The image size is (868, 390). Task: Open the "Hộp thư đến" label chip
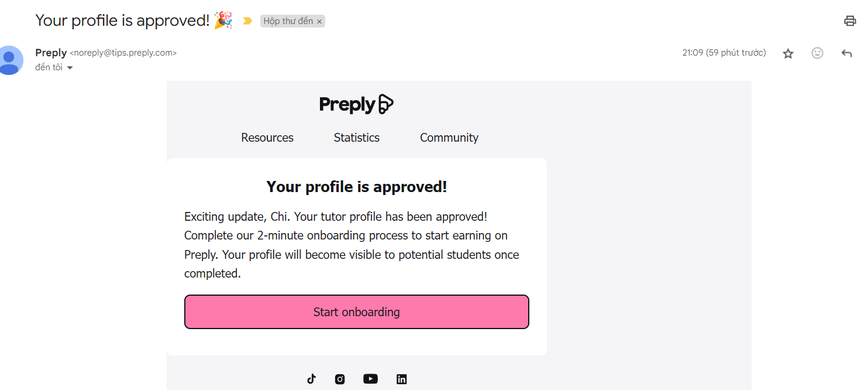tap(288, 21)
